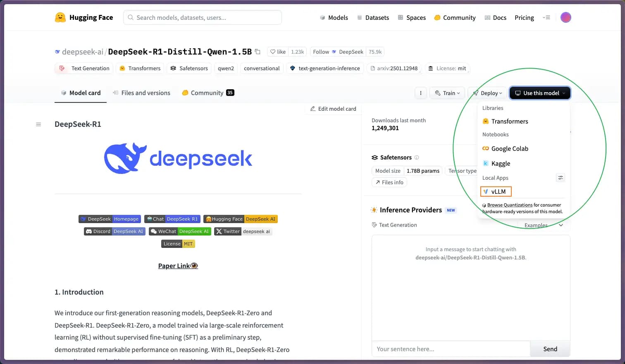
Task: Click the License MIT badge
Action: [x=178, y=244]
